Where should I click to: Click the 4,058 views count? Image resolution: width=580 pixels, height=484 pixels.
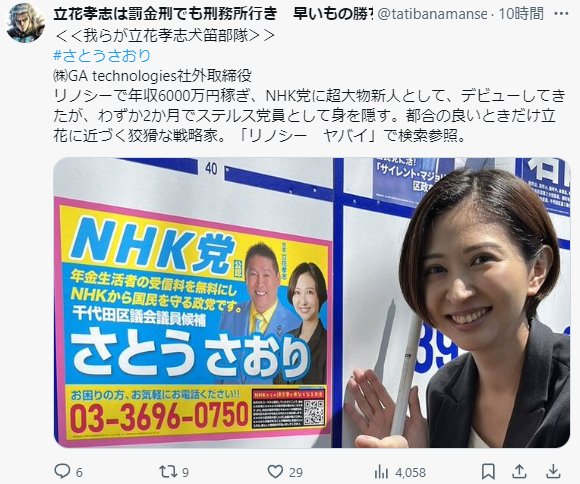click(x=410, y=473)
